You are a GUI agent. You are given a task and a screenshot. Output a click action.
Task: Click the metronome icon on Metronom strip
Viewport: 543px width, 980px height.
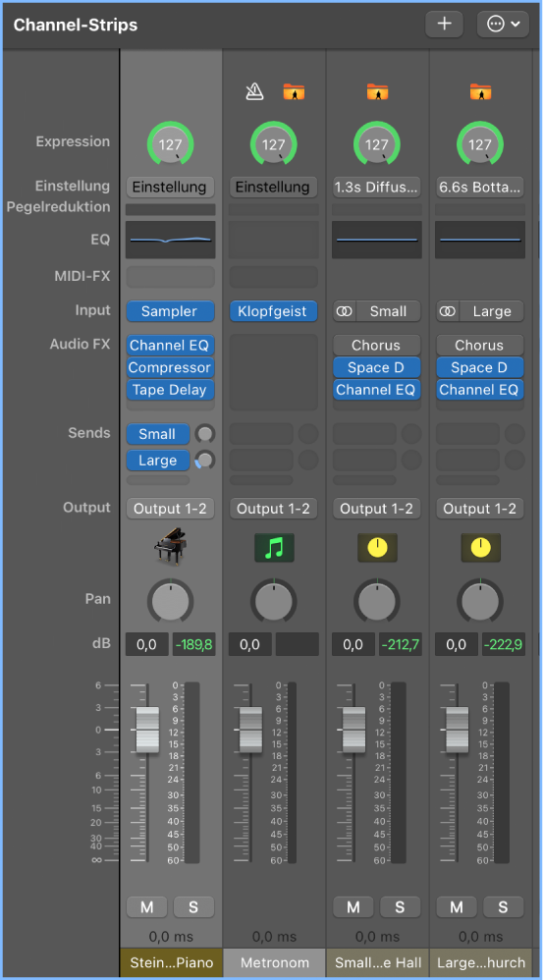click(254, 92)
